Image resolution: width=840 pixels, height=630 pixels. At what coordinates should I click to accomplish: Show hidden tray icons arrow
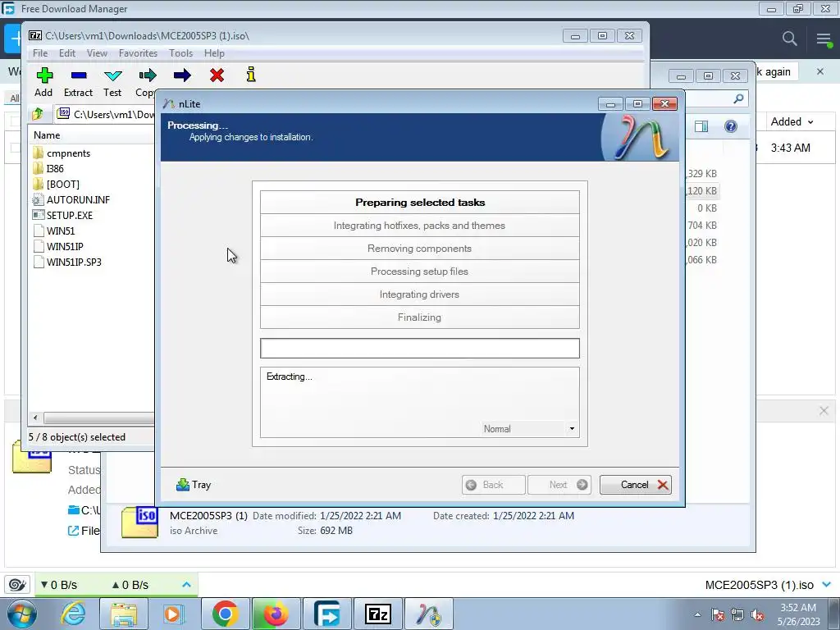coord(697,614)
